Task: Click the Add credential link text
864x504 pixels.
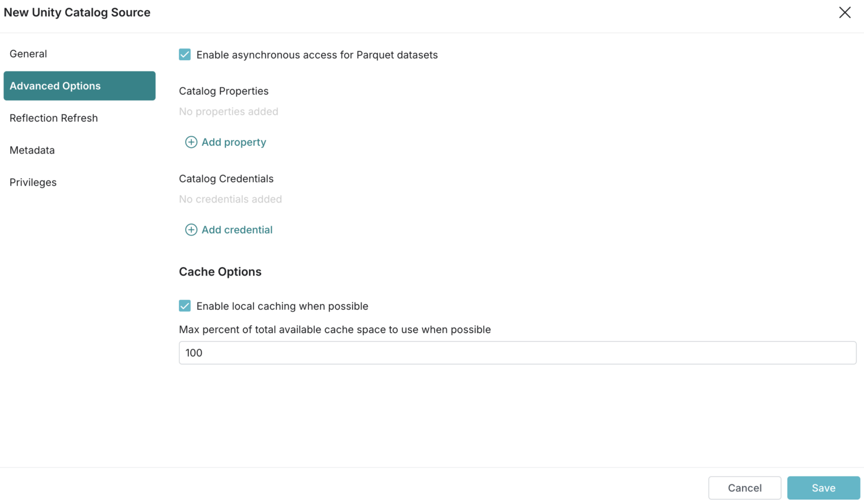Action: [237, 230]
